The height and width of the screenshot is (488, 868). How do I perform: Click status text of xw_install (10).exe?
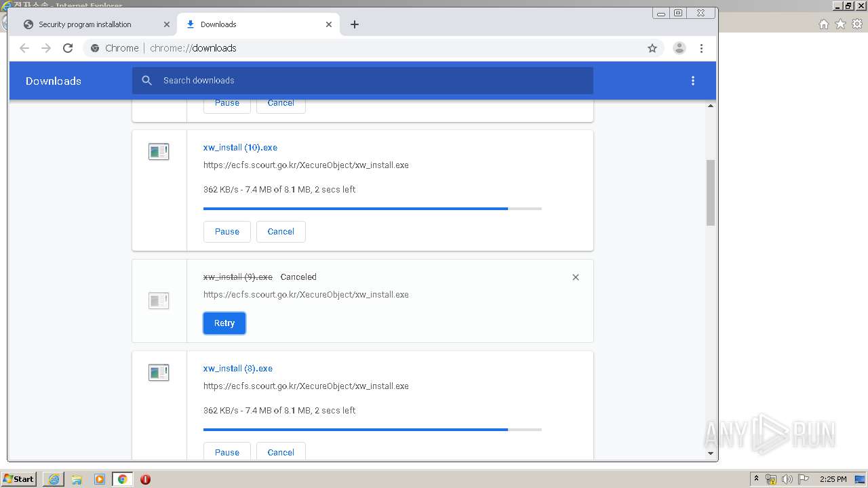click(279, 190)
